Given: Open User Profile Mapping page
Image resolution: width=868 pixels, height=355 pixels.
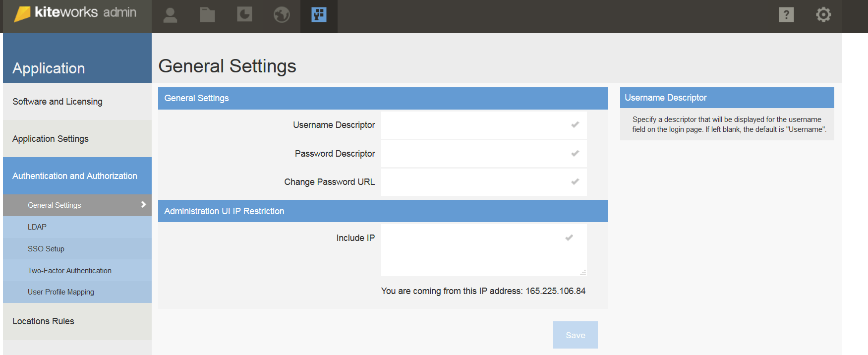Looking at the screenshot, I should click(77, 292).
